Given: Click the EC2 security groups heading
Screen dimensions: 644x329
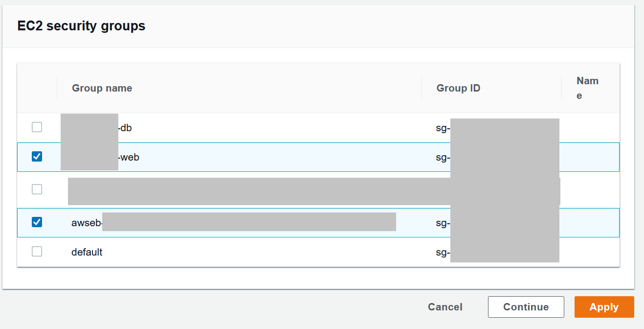Looking at the screenshot, I should (81, 26).
